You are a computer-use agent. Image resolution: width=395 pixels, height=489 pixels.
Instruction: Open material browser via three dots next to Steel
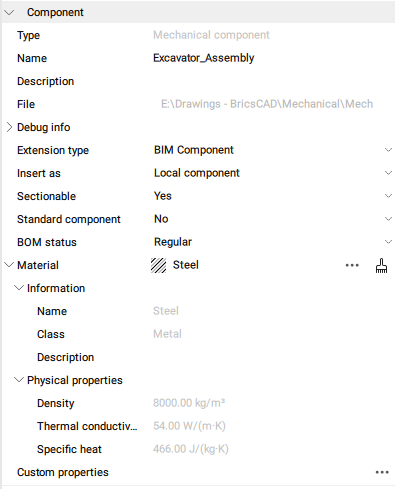352,266
